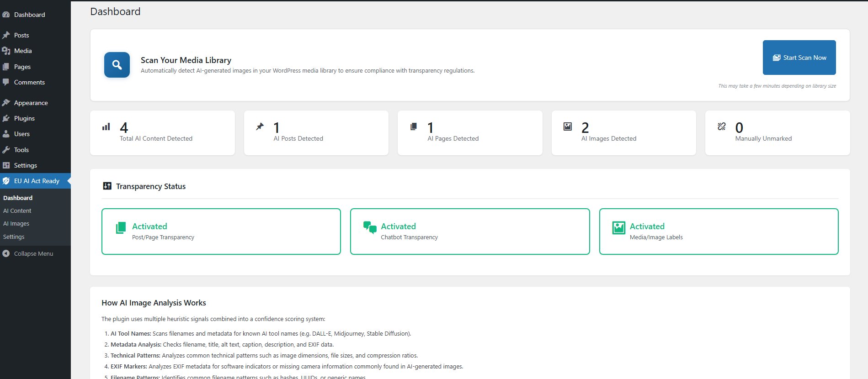Viewport: 868px width, 379px height.
Task: Click the Appearance brush icon in sidebar
Action: pos(6,103)
